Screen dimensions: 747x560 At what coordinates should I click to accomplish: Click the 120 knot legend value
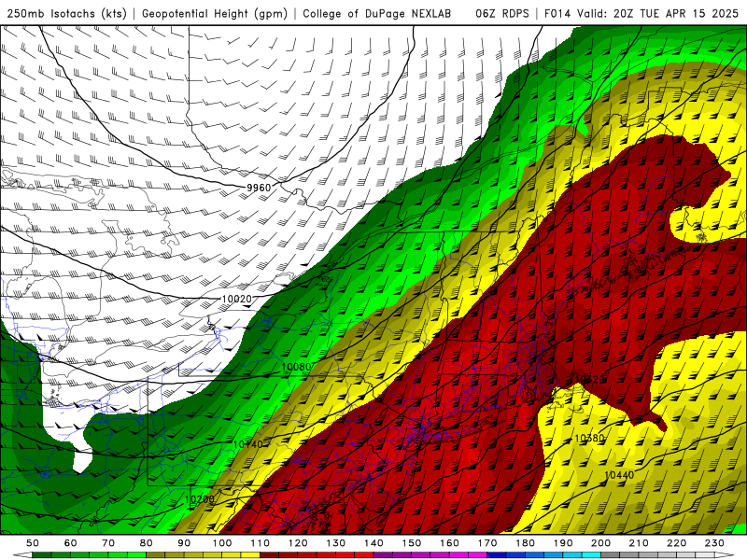pos(298,543)
